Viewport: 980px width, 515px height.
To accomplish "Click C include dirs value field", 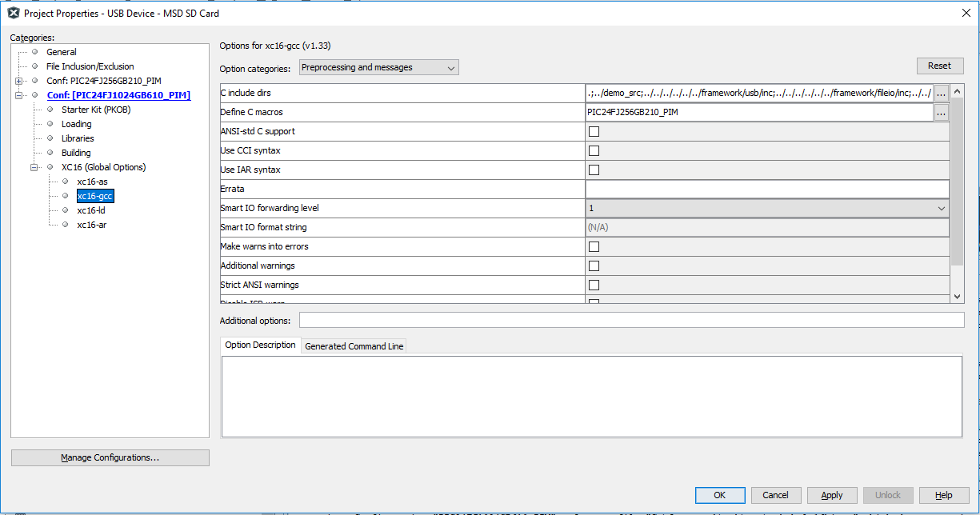I will (x=759, y=94).
